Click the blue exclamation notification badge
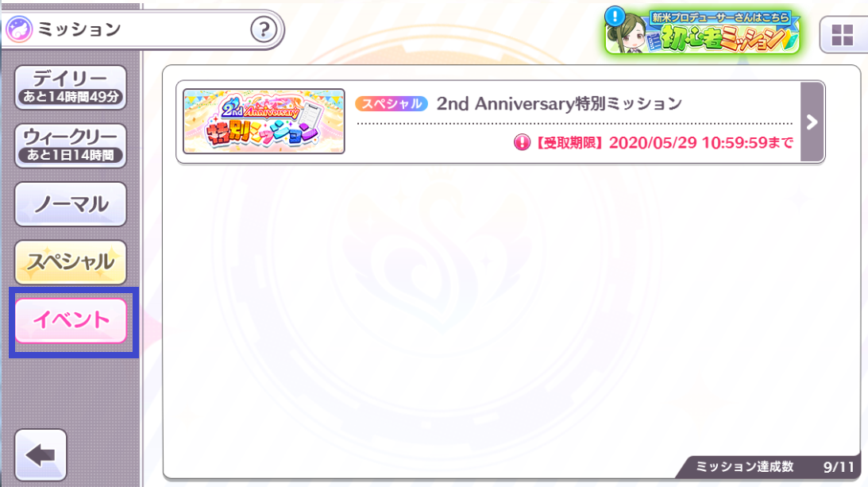 tap(615, 16)
